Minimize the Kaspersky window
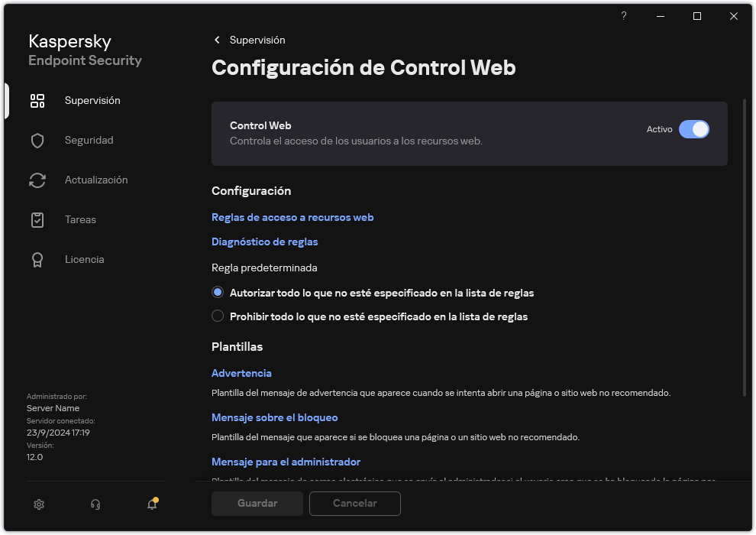756x535 pixels. click(660, 16)
